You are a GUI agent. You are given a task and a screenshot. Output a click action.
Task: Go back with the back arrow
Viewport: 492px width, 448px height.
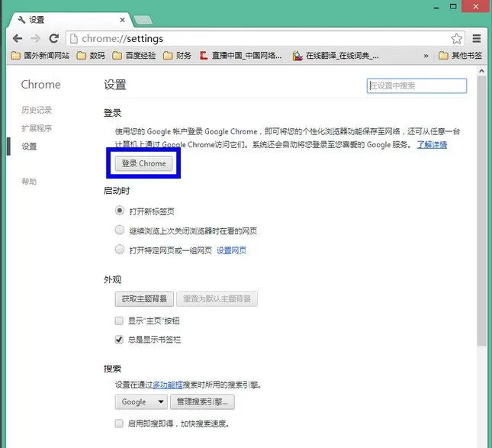click(18, 39)
